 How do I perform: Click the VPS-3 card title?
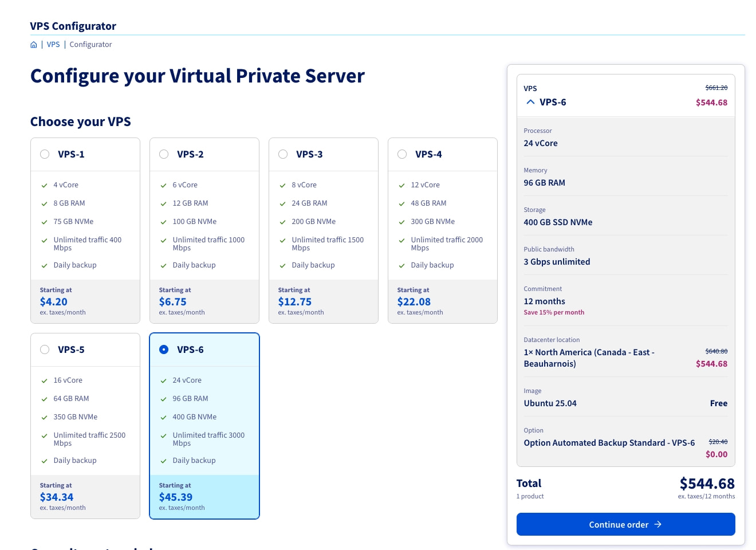(x=309, y=154)
